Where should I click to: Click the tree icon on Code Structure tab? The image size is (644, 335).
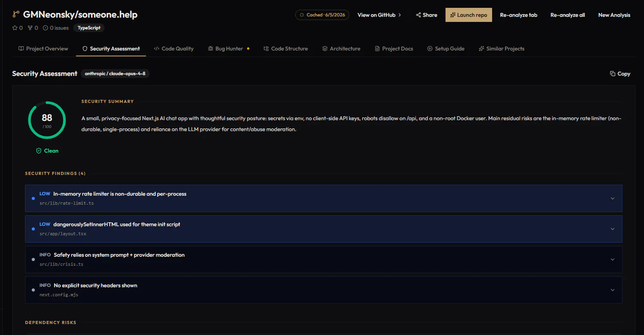(266, 49)
